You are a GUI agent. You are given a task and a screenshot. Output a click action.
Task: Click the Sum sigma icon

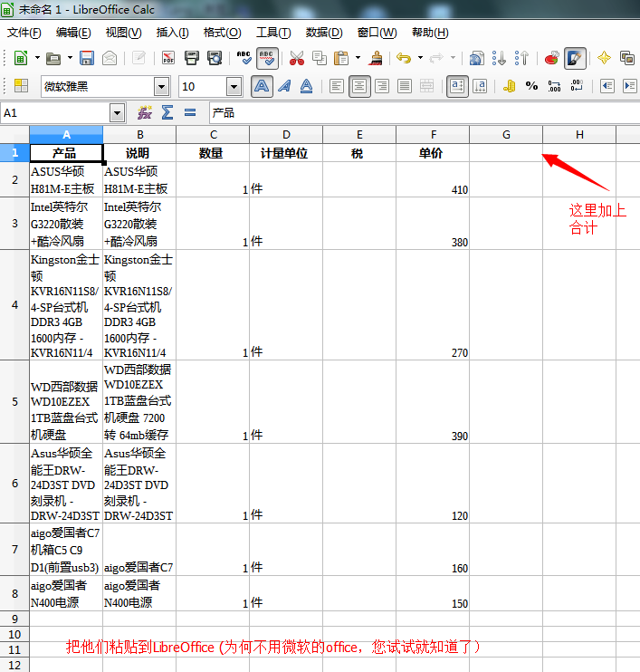click(x=167, y=112)
